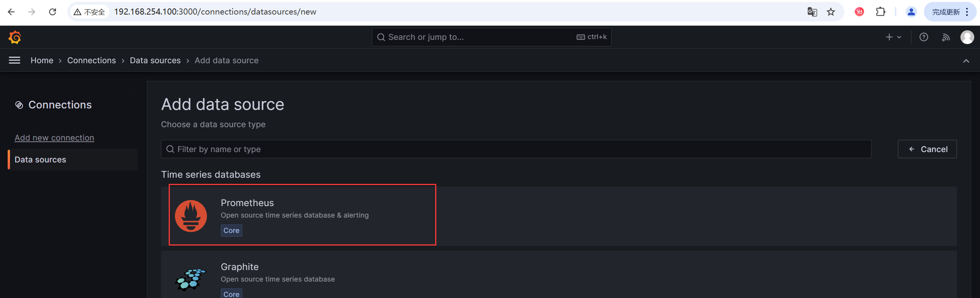This screenshot has height=298, width=980.
Task: Click Time series databases heading
Action: coord(210,175)
